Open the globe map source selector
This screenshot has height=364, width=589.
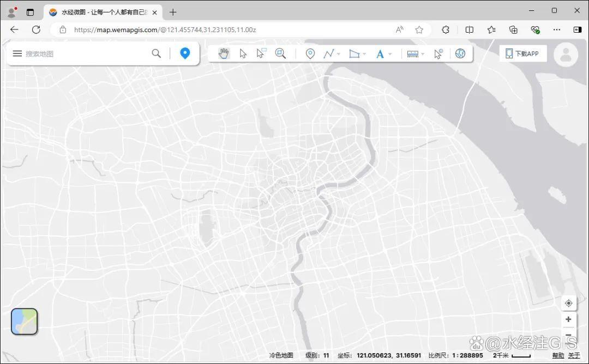click(x=460, y=53)
